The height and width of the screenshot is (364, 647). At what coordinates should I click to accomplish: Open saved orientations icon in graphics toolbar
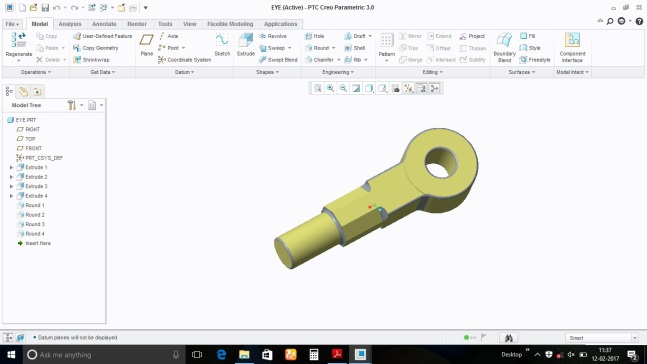(x=383, y=88)
